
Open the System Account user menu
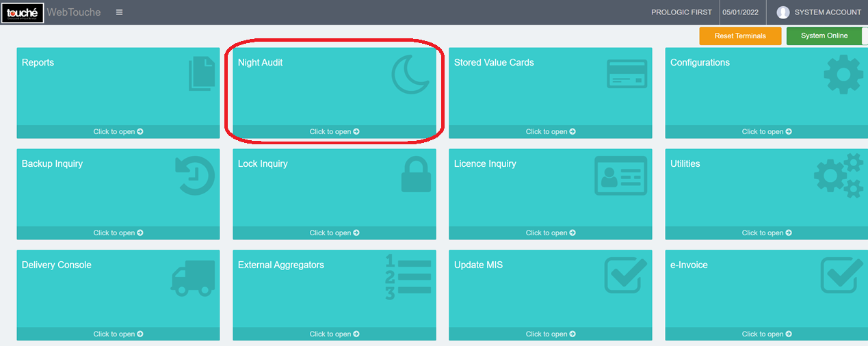click(x=819, y=12)
